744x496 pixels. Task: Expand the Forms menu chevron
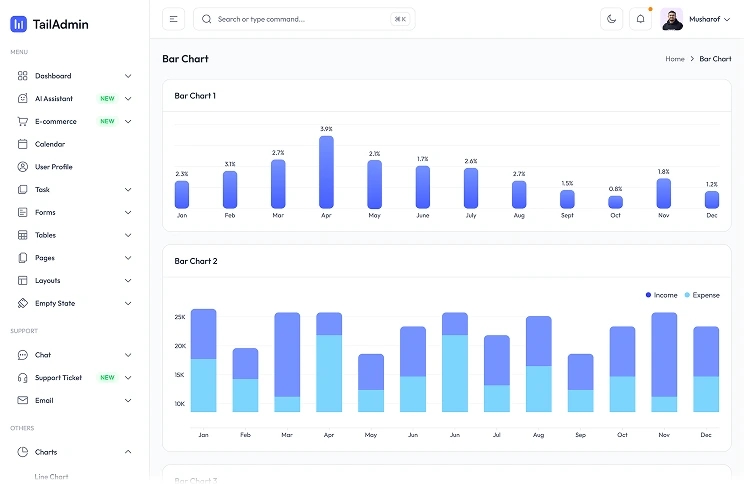click(128, 212)
